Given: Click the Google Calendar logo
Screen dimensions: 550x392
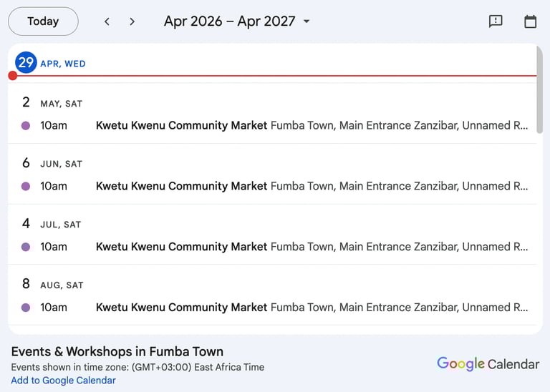Looking at the screenshot, I should click(x=488, y=364).
